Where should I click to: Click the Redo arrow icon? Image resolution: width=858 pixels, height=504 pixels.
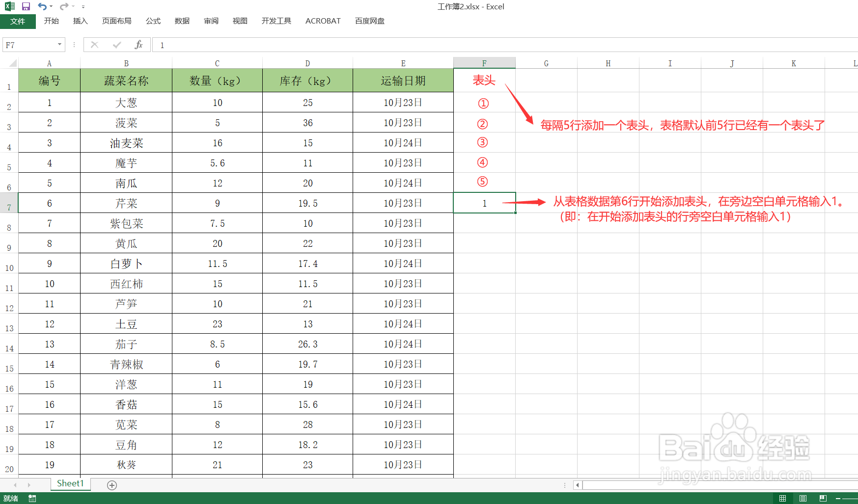click(x=64, y=6)
